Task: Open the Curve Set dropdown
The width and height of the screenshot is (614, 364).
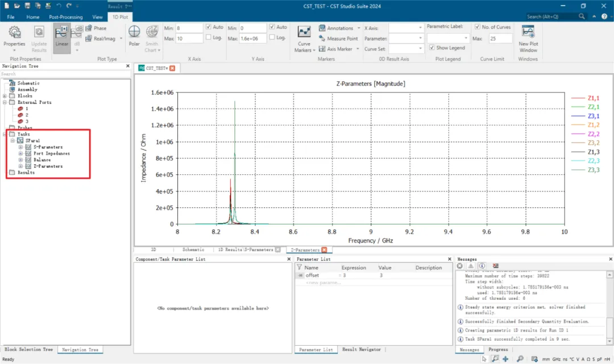Action: [x=406, y=49]
